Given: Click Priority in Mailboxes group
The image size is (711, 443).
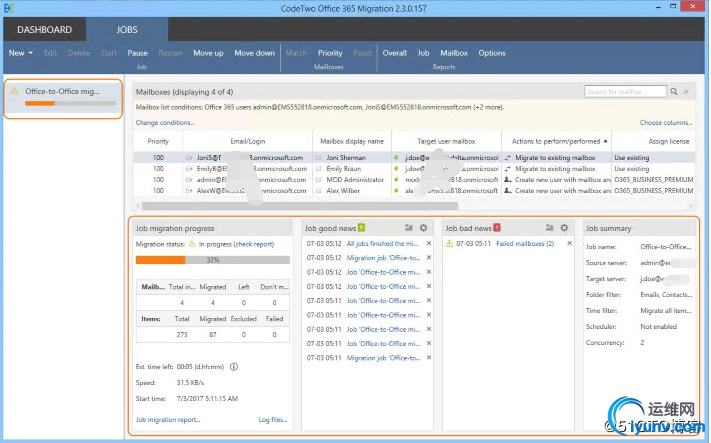Looking at the screenshot, I should [x=330, y=53].
